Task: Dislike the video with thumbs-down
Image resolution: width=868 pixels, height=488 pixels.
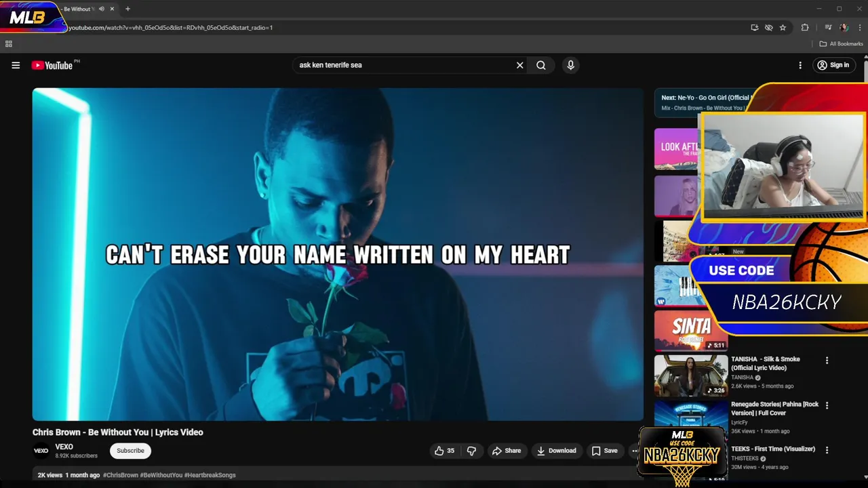Action: pos(471,451)
